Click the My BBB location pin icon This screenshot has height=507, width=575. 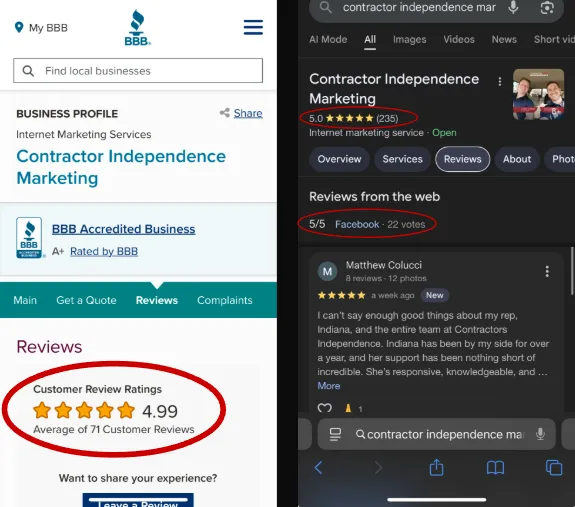tap(19, 27)
